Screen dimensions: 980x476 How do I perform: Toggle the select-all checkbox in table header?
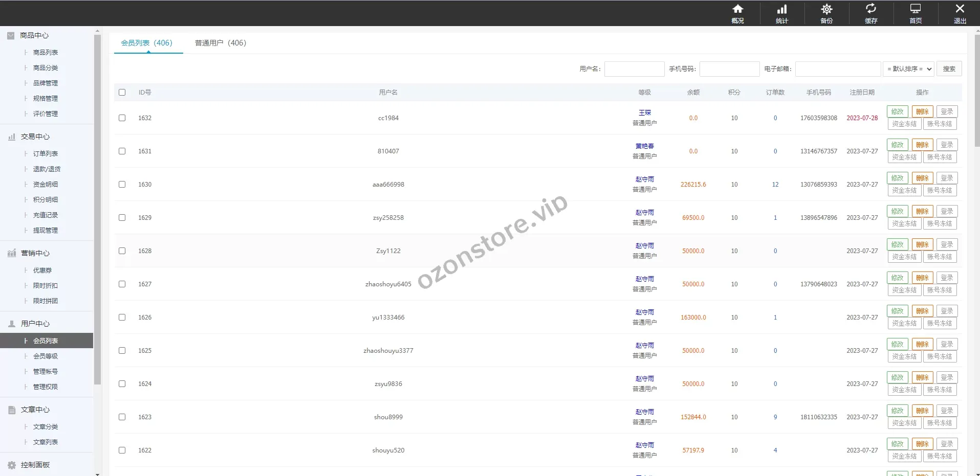tap(122, 93)
